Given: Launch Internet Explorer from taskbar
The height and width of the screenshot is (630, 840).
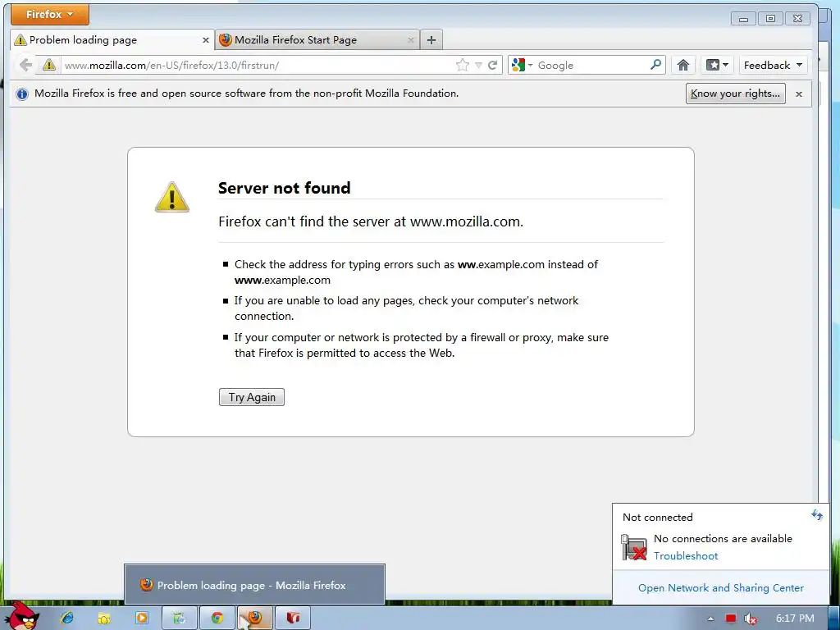Looking at the screenshot, I should pos(67,618).
